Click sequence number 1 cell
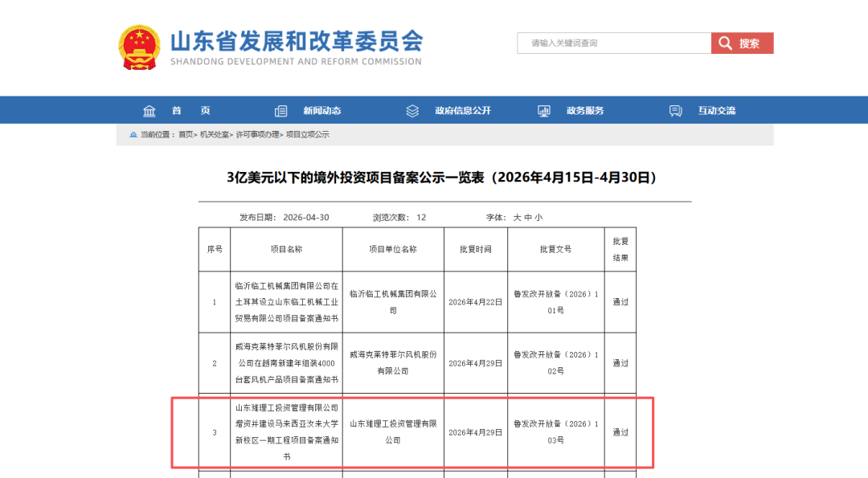868x478 pixels. click(215, 303)
